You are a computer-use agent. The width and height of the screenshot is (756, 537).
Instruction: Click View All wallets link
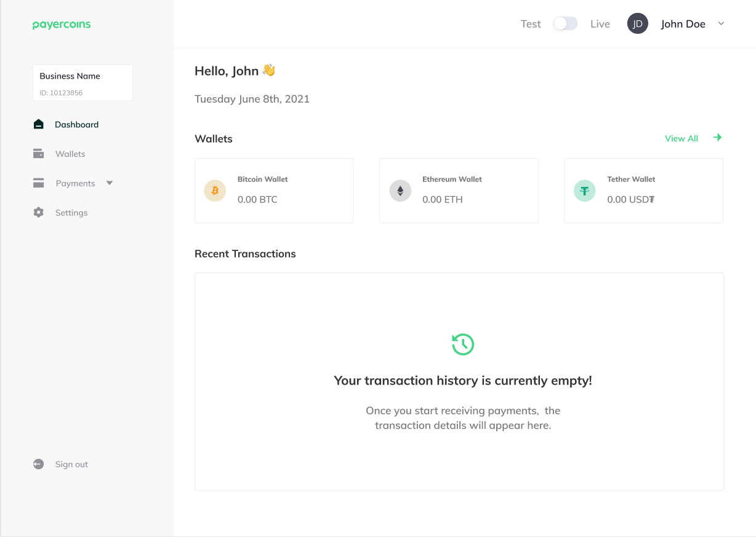click(x=682, y=138)
